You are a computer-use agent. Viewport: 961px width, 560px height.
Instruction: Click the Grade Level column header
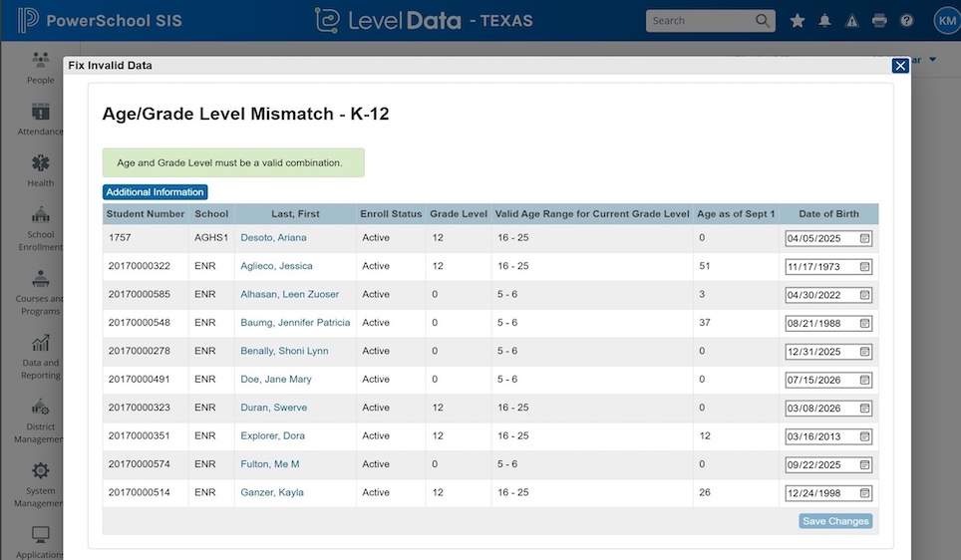pos(459,214)
